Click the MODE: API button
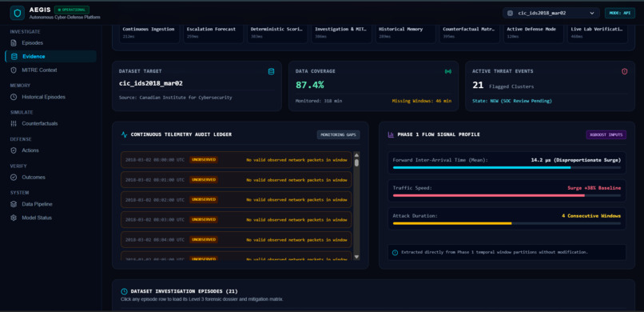Viewport: 644px width, 312px height. tap(620, 13)
